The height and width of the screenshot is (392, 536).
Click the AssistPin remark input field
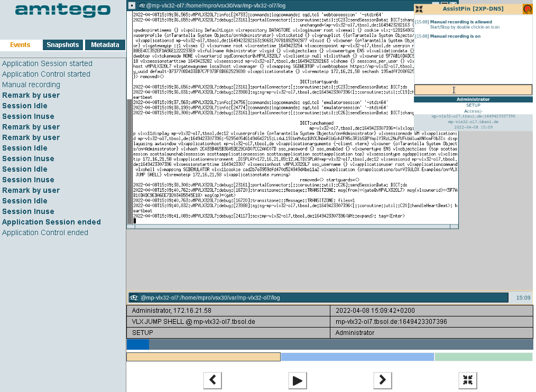(473, 90)
